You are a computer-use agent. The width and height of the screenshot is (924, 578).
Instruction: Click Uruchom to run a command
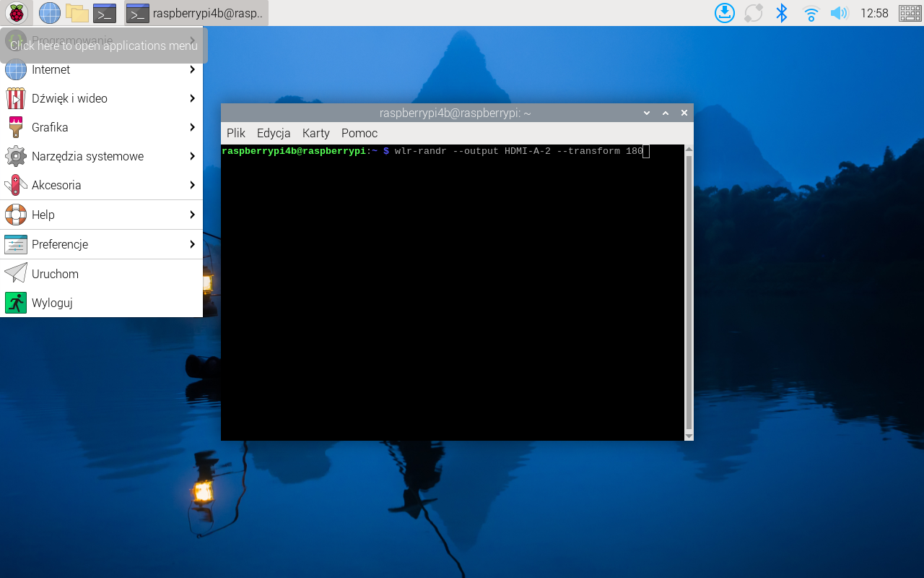pyautogui.click(x=55, y=274)
